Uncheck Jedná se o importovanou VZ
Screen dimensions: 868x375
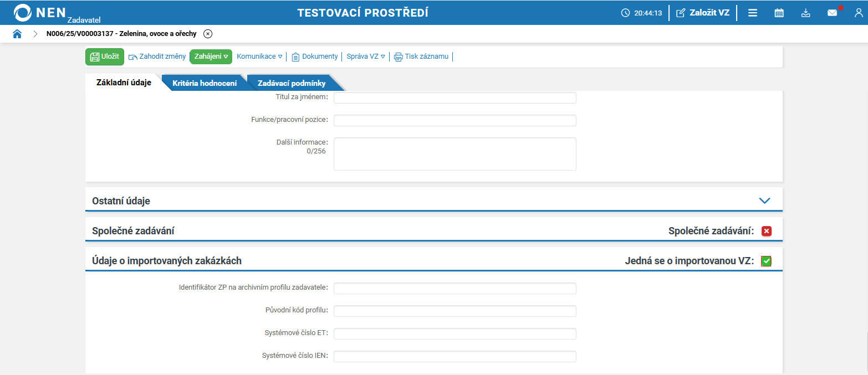[766, 261]
